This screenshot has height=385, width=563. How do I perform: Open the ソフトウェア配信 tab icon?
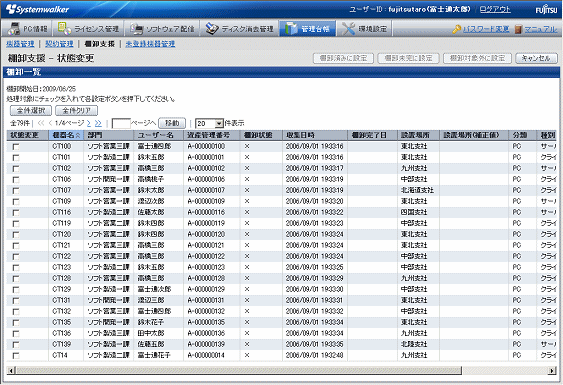[x=137, y=29]
